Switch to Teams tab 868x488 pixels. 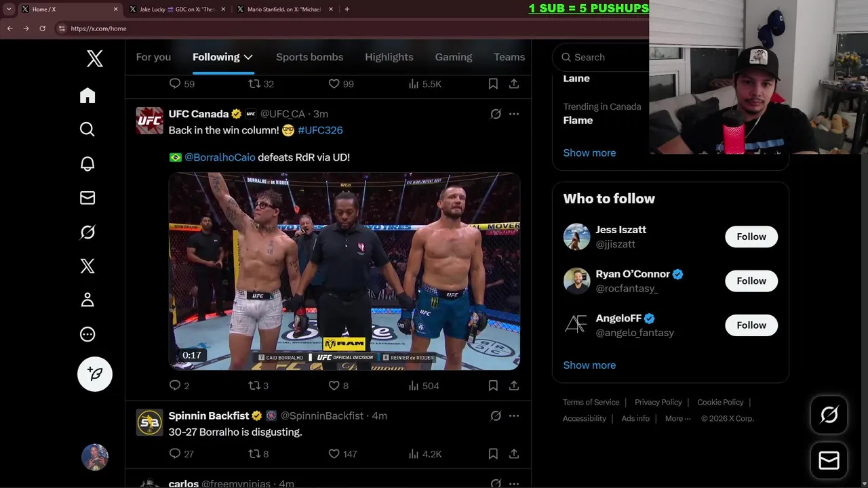click(509, 57)
